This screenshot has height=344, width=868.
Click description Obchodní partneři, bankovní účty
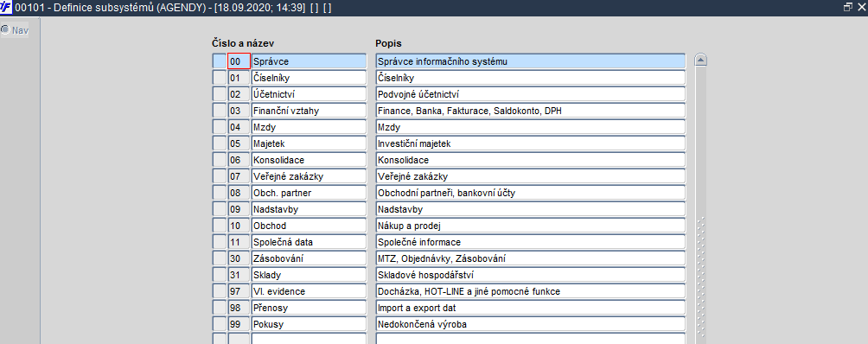(530, 193)
